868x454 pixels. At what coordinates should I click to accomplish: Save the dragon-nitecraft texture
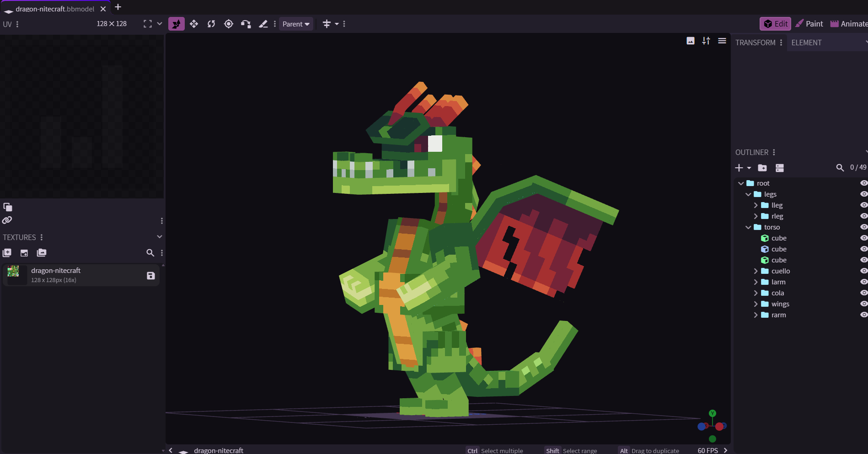pyautogui.click(x=151, y=276)
